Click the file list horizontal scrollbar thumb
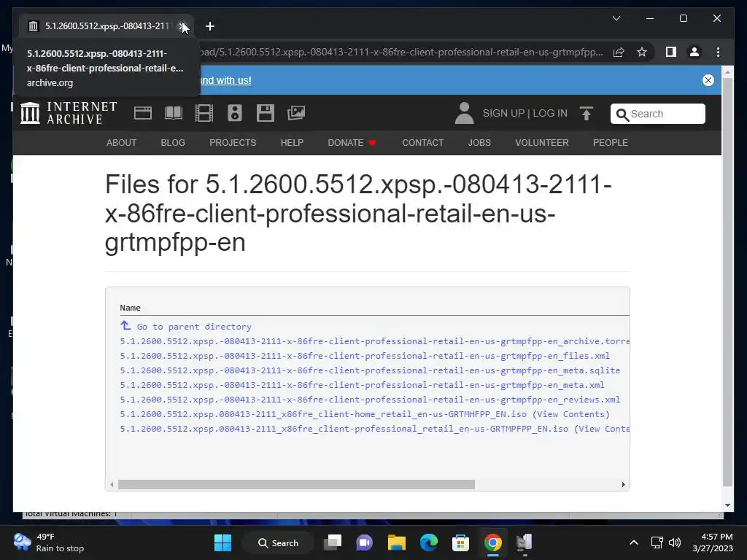 point(296,484)
